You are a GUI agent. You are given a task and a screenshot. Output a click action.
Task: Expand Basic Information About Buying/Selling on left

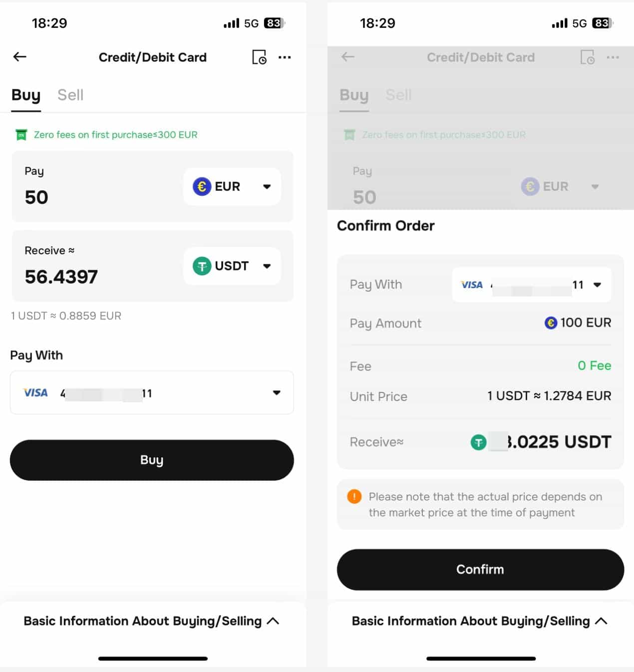tap(151, 621)
